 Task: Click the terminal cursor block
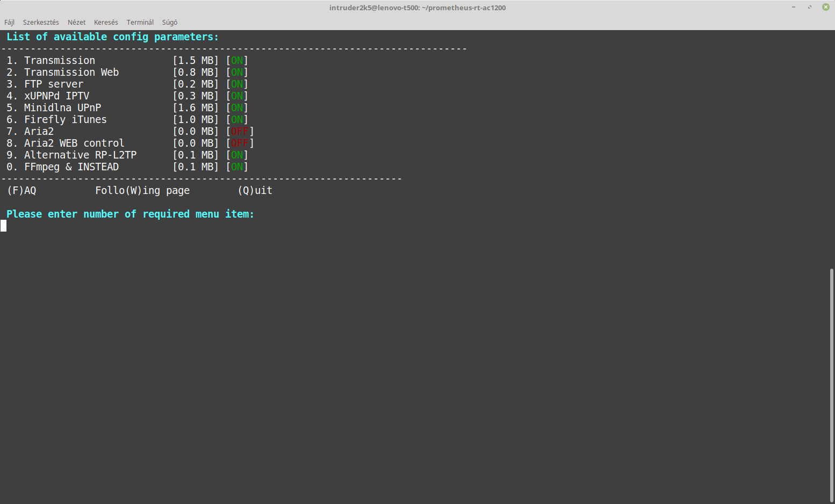pyautogui.click(x=3, y=226)
